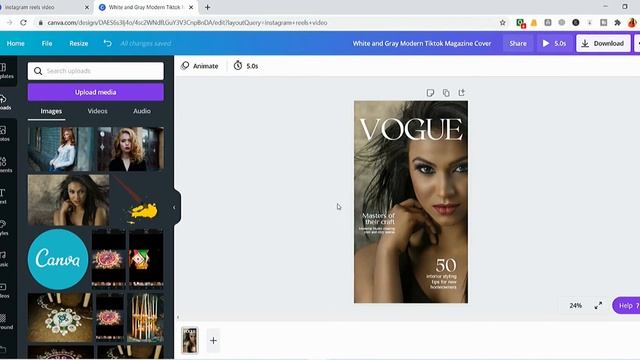Click the undo arrow icon
This screenshot has height=360, width=640.
(x=107, y=43)
